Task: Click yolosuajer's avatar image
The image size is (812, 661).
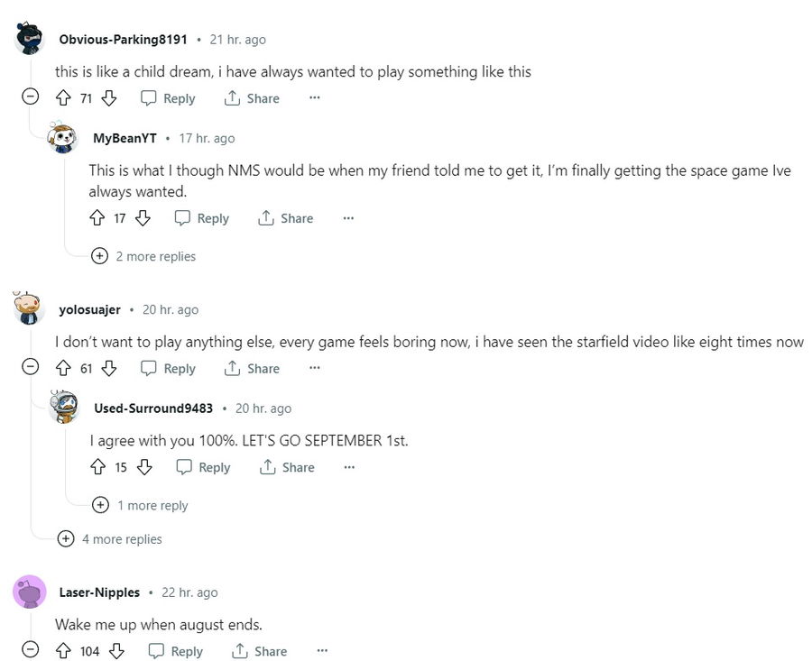Action: [30, 308]
